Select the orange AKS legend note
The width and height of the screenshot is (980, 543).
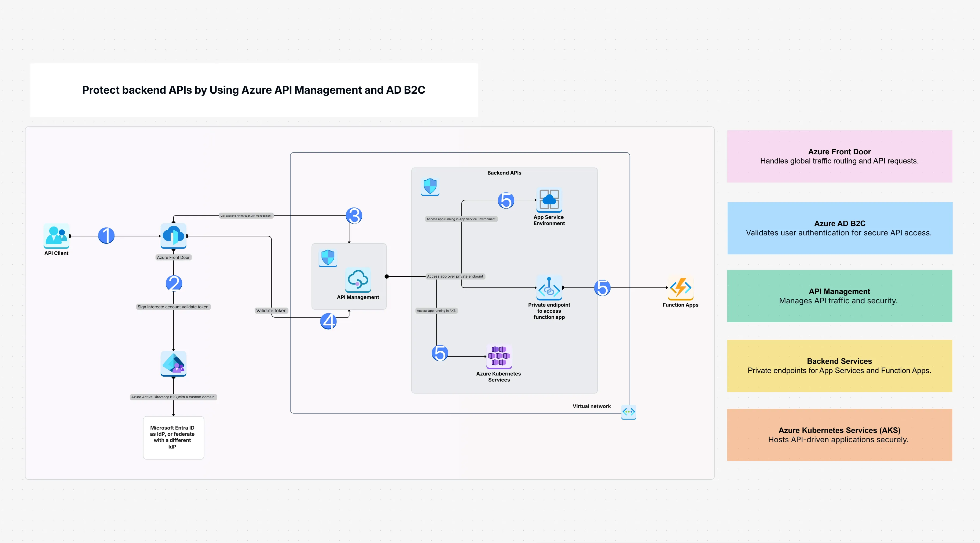(839, 435)
